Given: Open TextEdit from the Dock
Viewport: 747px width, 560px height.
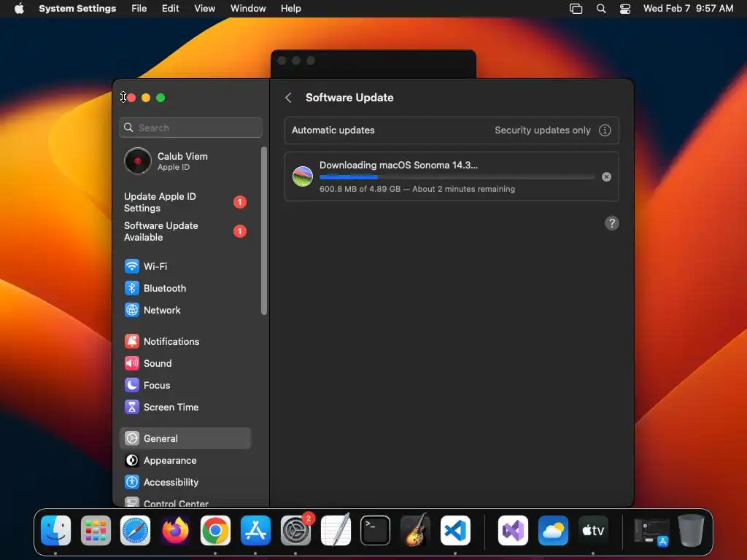Looking at the screenshot, I should pos(336,530).
